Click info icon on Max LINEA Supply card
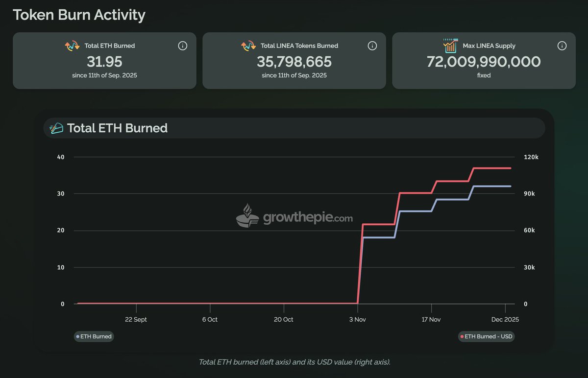The width and height of the screenshot is (588, 378). pyautogui.click(x=562, y=46)
